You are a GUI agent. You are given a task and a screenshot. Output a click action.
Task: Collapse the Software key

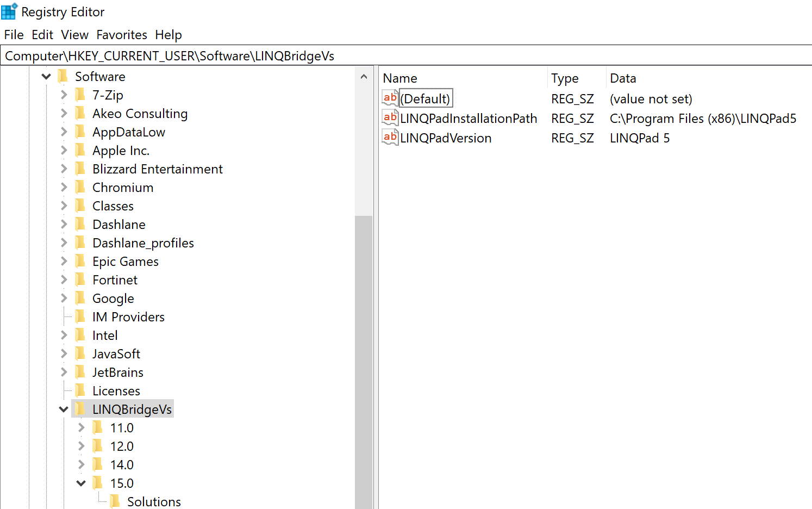tap(46, 77)
